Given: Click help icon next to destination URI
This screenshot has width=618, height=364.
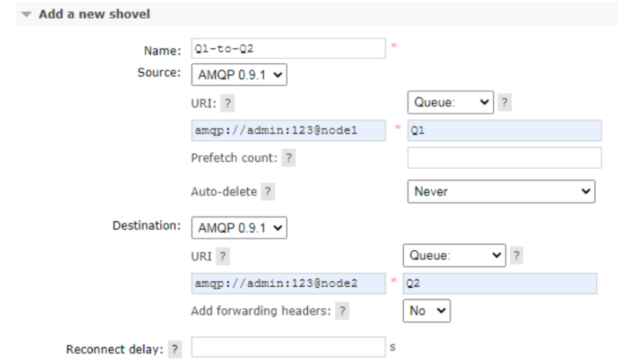Looking at the screenshot, I should [x=223, y=256].
